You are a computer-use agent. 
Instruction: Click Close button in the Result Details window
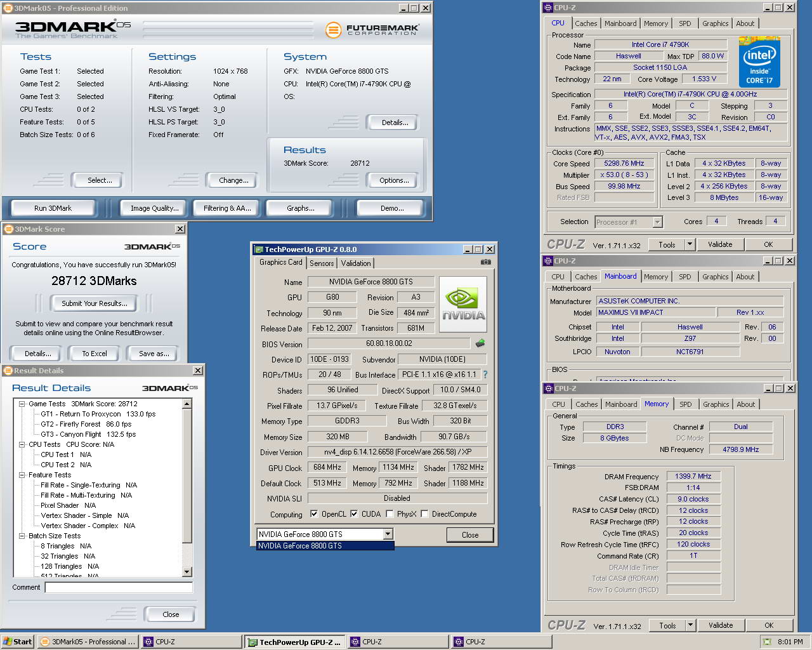tap(171, 614)
